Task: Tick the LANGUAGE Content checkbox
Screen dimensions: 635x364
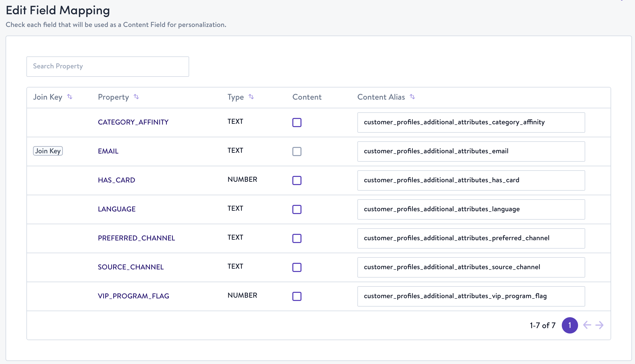Action: (297, 209)
